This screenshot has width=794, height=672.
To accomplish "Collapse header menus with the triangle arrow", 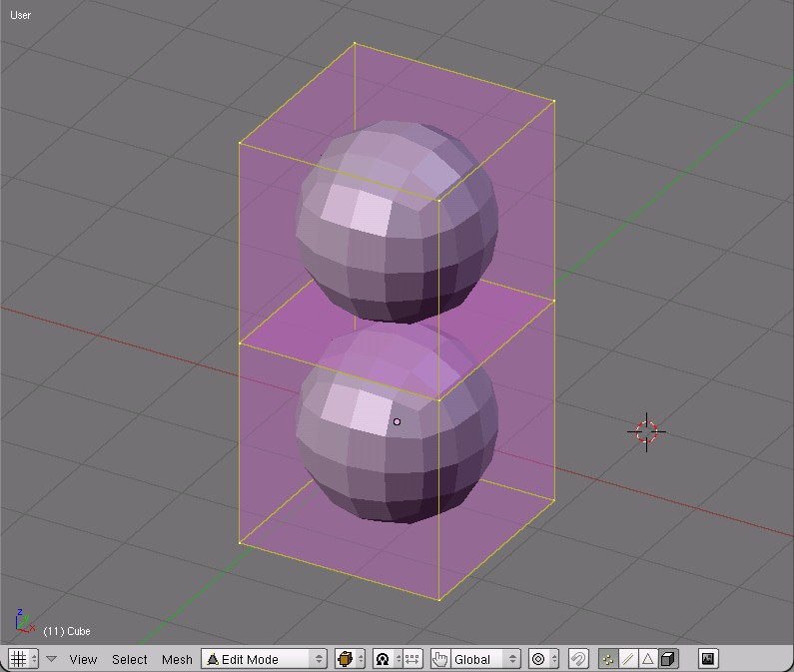I will click(x=51, y=659).
